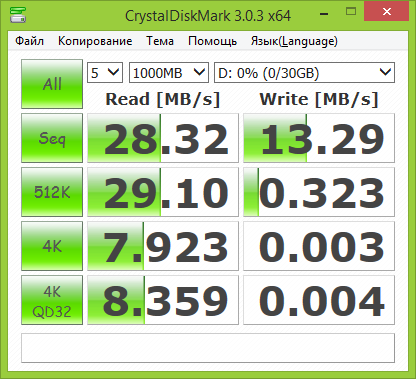The height and width of the screenshot is (379, 416).
Task: Open the Язык(Language) menu
Action: [x=294, y=41]
